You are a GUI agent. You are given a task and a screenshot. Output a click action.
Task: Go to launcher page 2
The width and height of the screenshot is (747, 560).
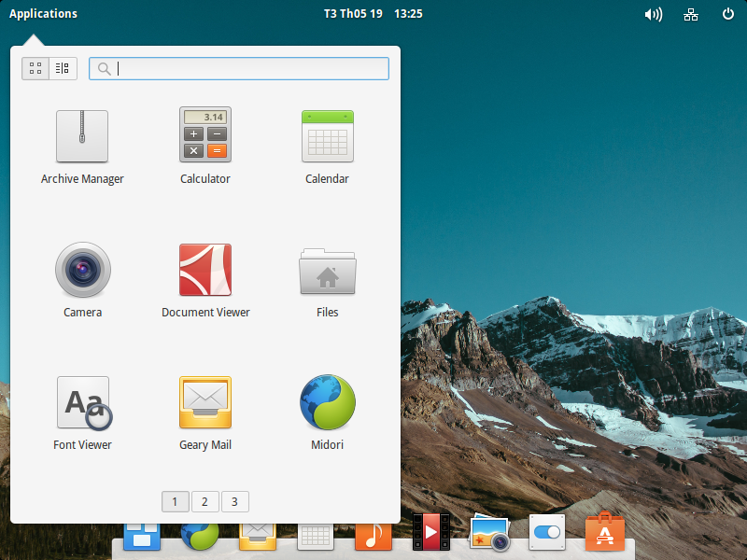(204, 502)
